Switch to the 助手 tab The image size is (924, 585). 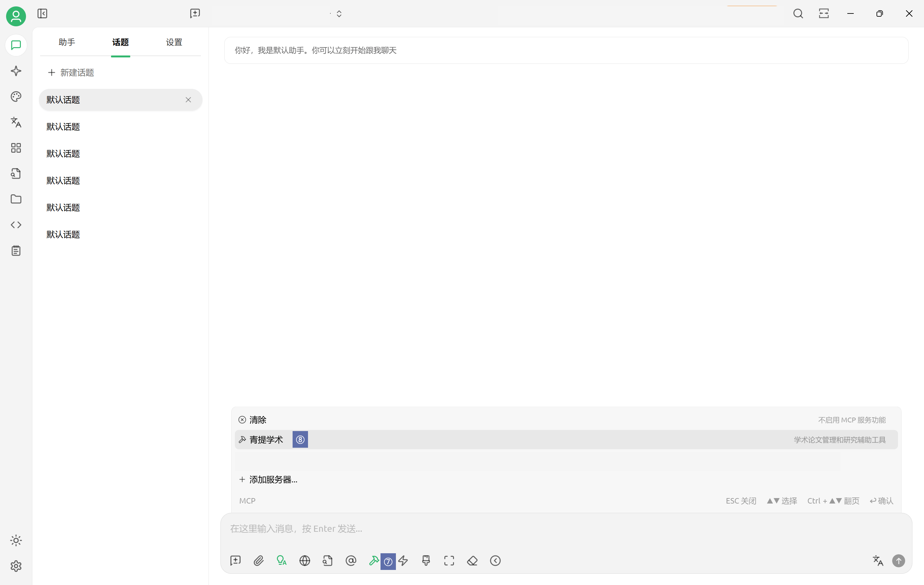pyautogui.click(x=67, y=42)
